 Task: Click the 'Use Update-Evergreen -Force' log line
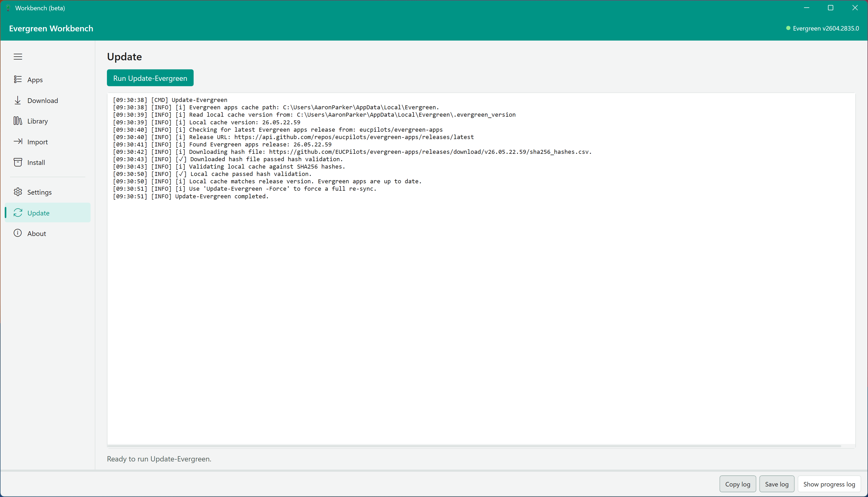tap(245, 188)
